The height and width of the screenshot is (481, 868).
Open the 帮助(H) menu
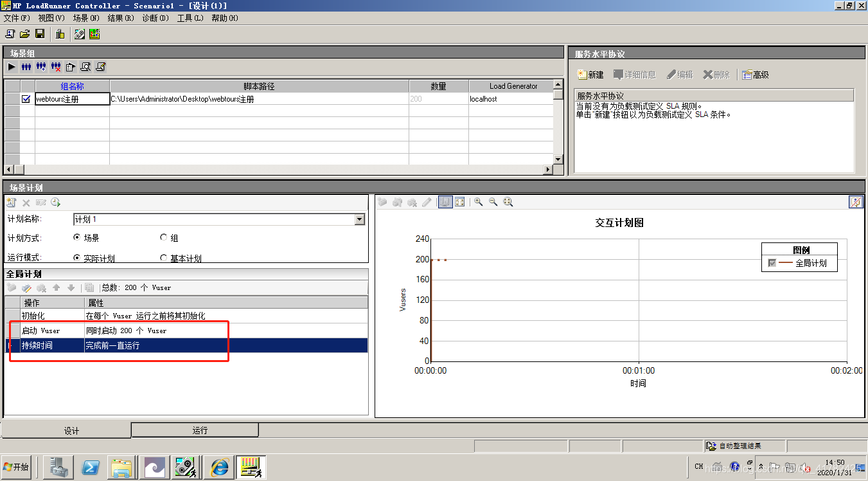click(225, 18)
